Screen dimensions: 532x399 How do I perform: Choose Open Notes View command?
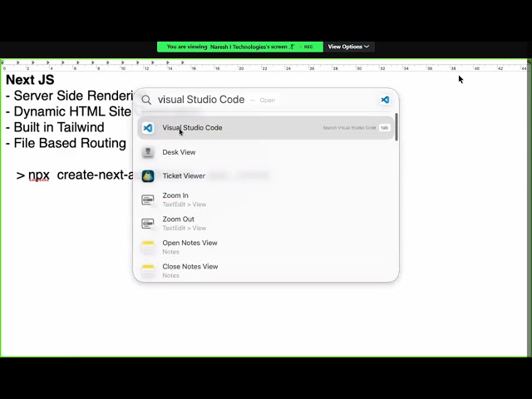tap(266, 247)
